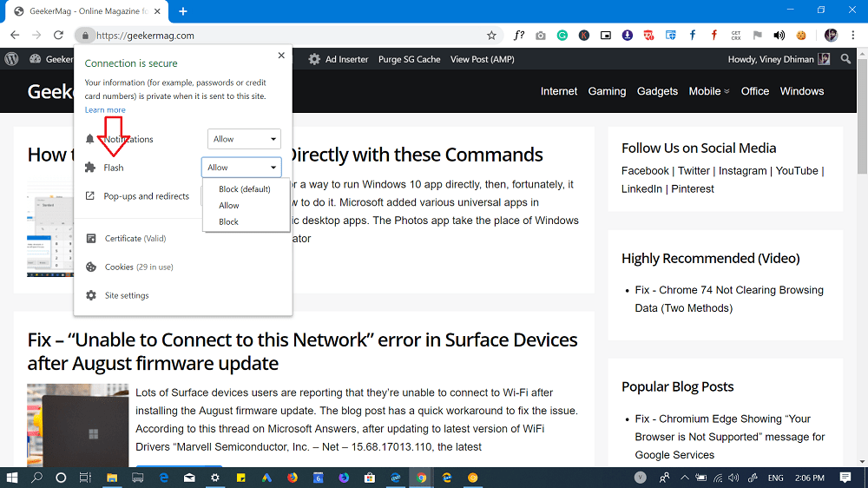
Task: Open the Chrome profile avatar
Action: pyautogui.click(x=831, y=36)
